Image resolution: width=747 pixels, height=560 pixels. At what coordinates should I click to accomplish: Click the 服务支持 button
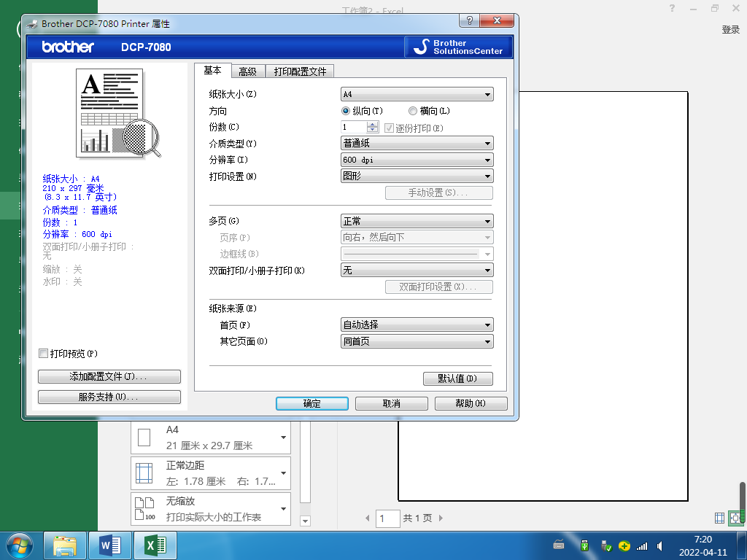[x=109, y=397]
